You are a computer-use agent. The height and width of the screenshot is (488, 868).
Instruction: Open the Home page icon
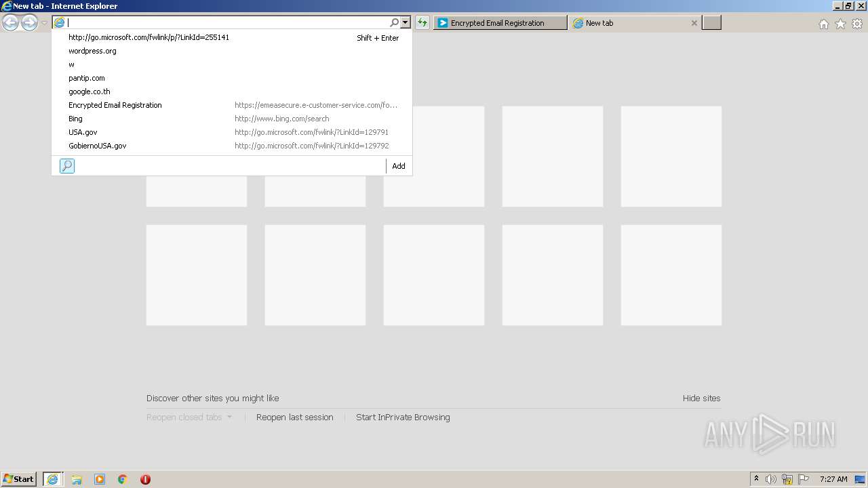point(823,24)
